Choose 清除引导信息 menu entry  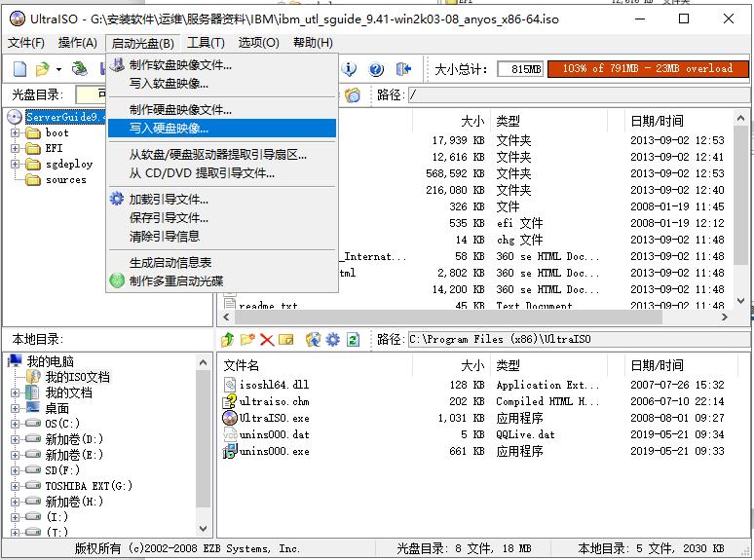[x=222, y=236]
